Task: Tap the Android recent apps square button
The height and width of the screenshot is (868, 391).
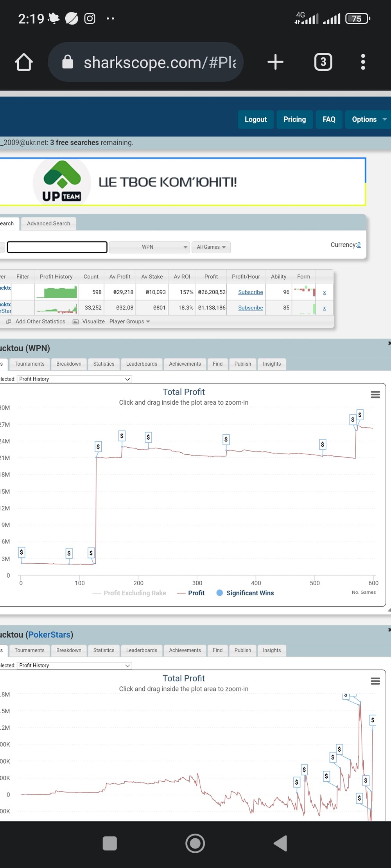Action: tap(110, 843)
